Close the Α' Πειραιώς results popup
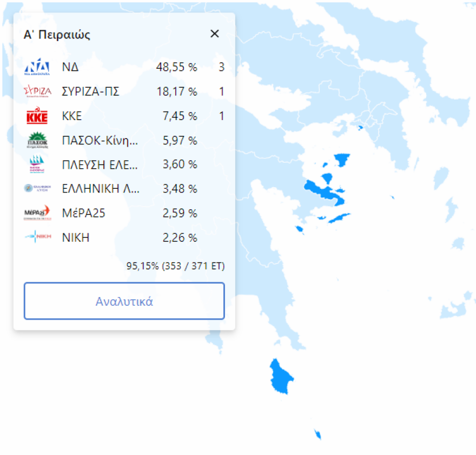The width and height of the screenshot is (476, 455). pyautogui.click(x=215, y=34)
